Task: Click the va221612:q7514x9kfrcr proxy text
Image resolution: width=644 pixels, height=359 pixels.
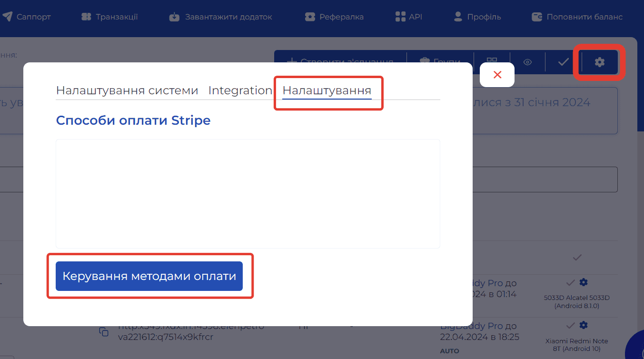Action: [x=165, y=337]
